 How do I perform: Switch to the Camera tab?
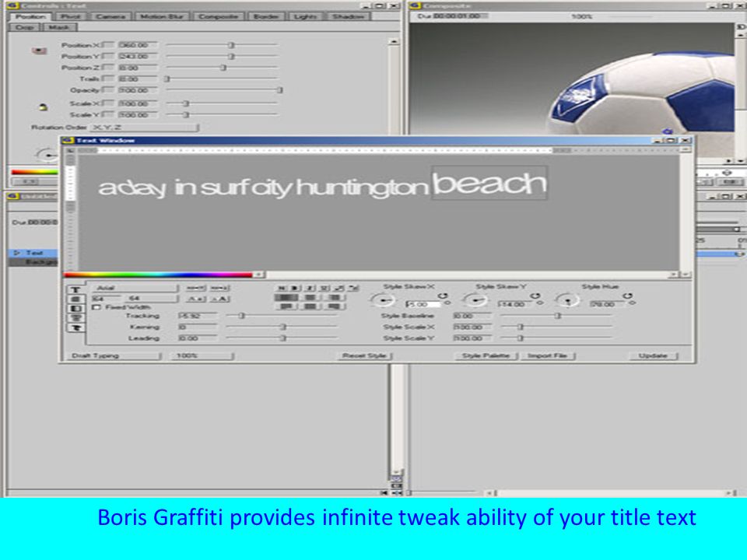click(110, 16)
